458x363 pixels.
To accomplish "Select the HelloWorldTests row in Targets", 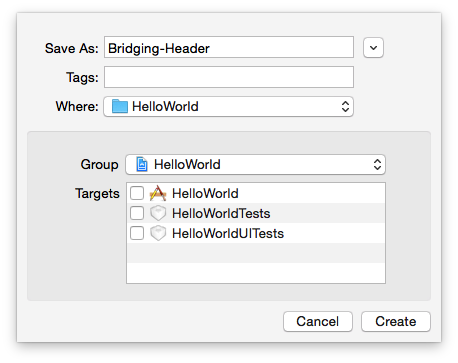I will [256, 213].
